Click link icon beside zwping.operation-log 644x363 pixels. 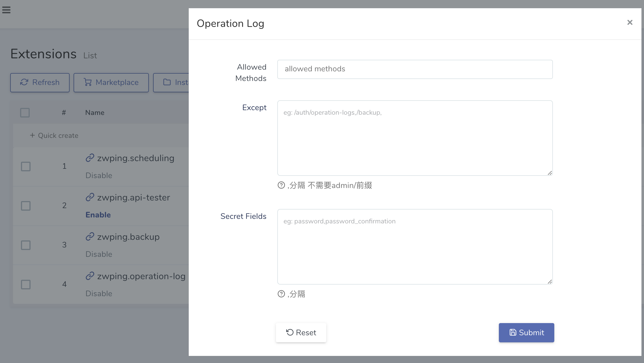90,276
